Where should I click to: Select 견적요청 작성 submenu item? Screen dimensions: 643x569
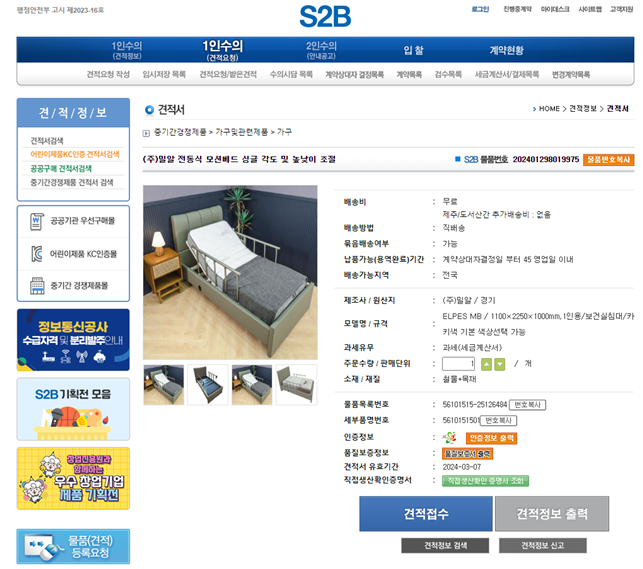tap(108, 74)
